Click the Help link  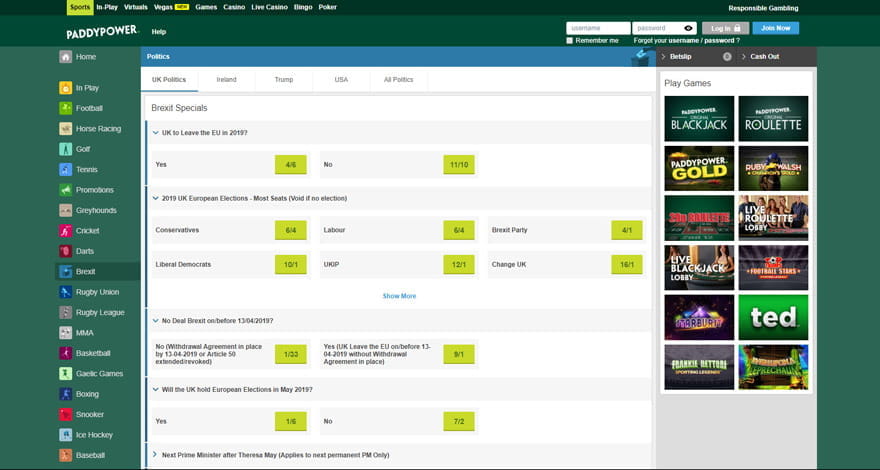[159, 32]
